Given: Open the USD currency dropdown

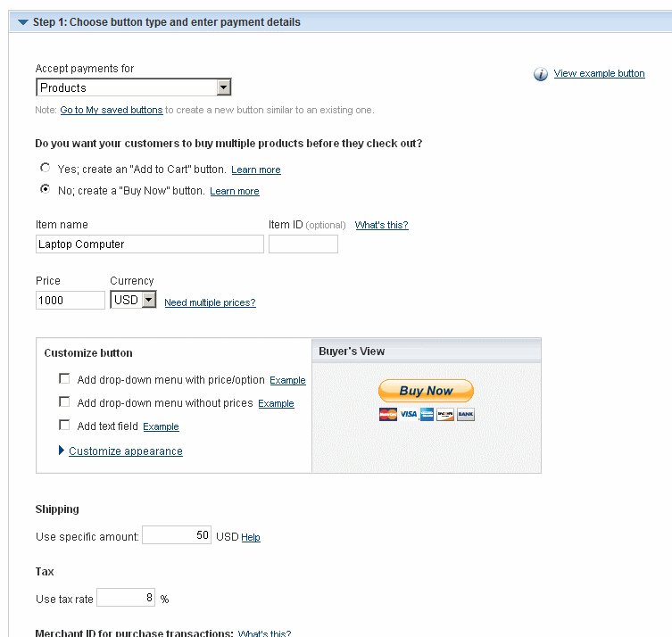Looking at the screenshot, I should (133, 300).
